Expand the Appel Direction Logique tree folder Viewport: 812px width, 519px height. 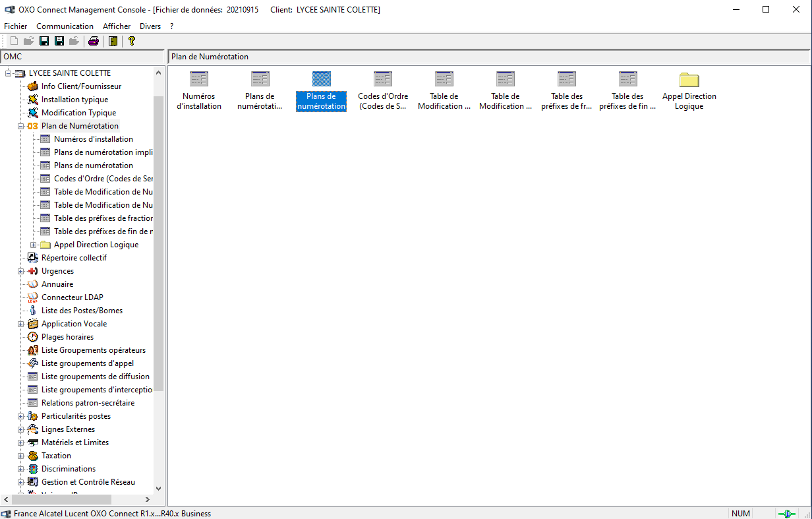click(x=34, y=245)
